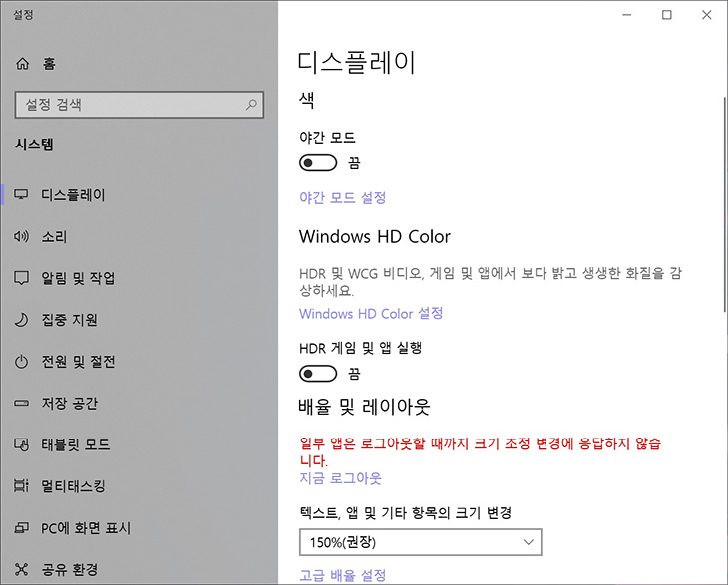Click the moon icon beside 집중 지원
Viewport: 728px width, 585px height.
[x=21, y=320]
